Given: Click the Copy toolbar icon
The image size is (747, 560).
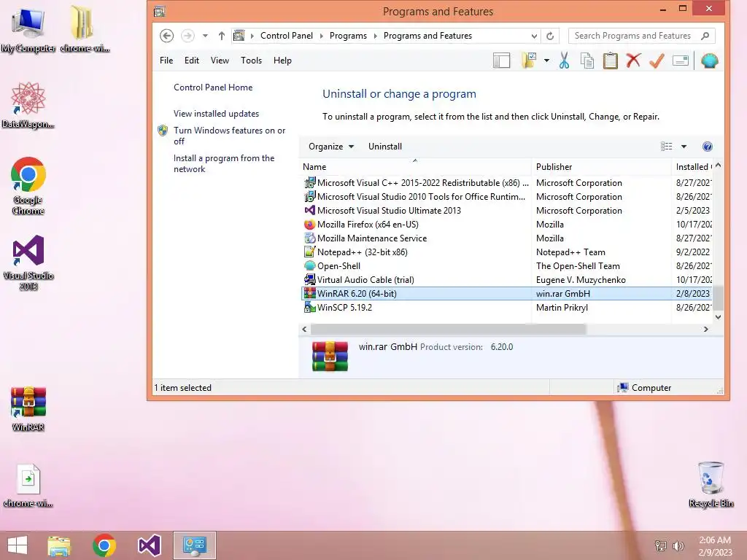Looking at the screenshot, I should pos(587,61).
